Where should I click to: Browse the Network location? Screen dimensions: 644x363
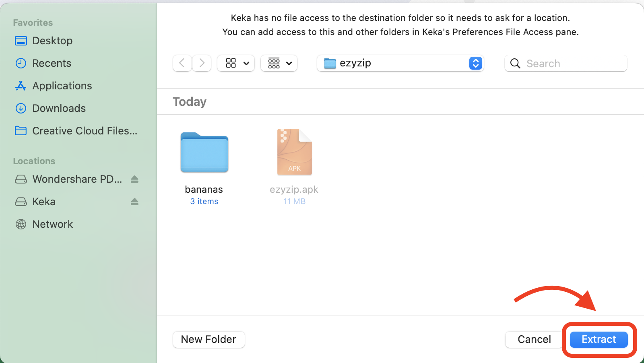[52, 224]
